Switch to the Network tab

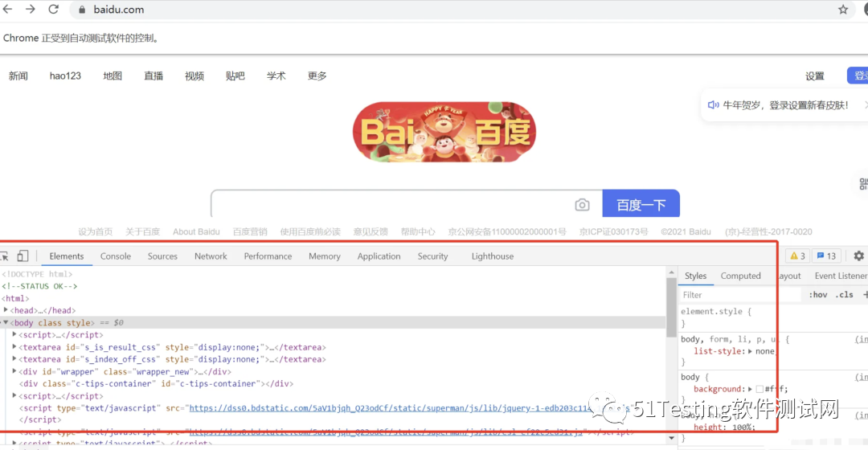point(211,256)
